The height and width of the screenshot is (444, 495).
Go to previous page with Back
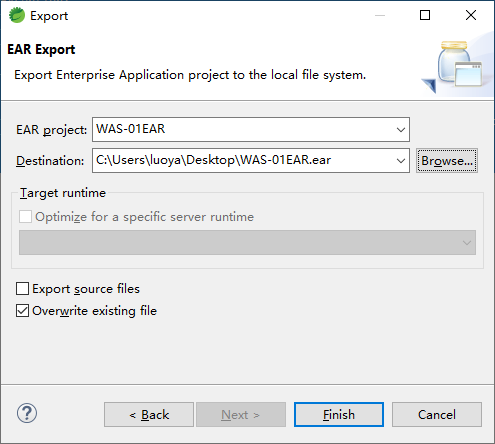149,415
